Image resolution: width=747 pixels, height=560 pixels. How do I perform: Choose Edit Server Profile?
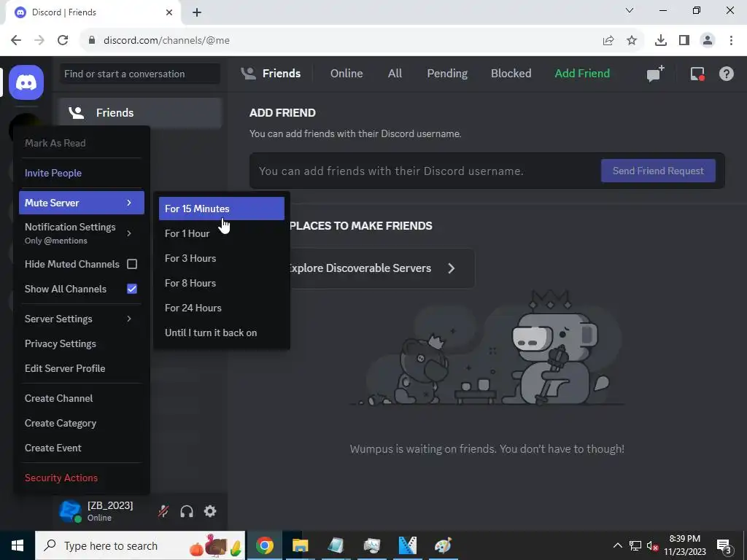[82, 368]
